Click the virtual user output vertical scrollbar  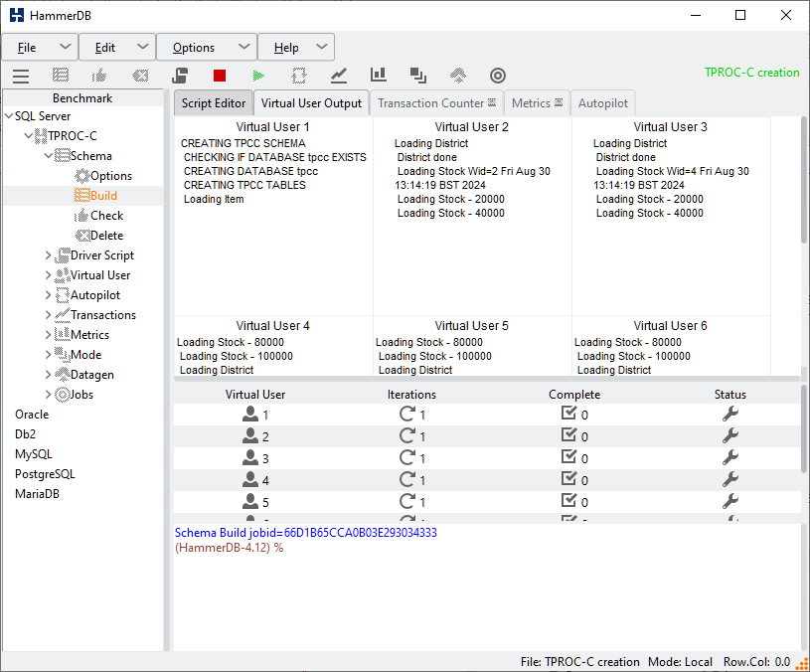(x=804, y=181)
